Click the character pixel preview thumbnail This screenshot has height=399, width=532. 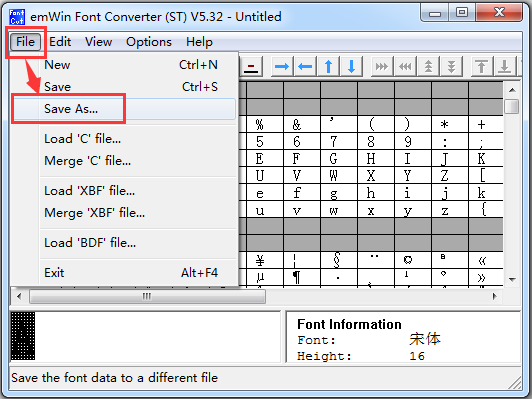click(x=23, y=336)
